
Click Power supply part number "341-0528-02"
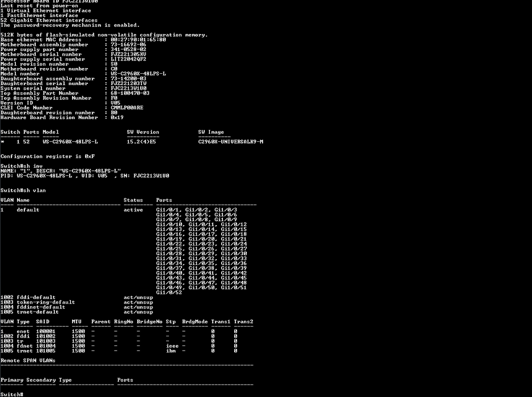(128, 49)
